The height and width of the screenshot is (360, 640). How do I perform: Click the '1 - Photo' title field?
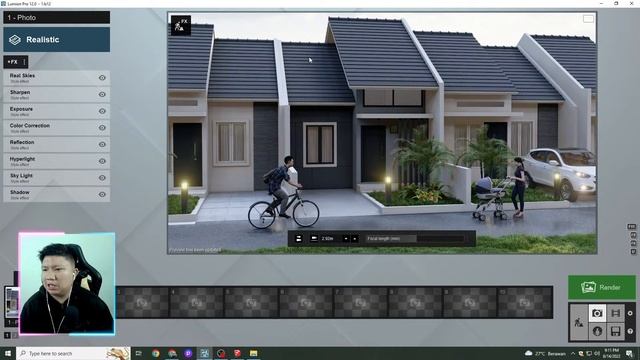57,18
